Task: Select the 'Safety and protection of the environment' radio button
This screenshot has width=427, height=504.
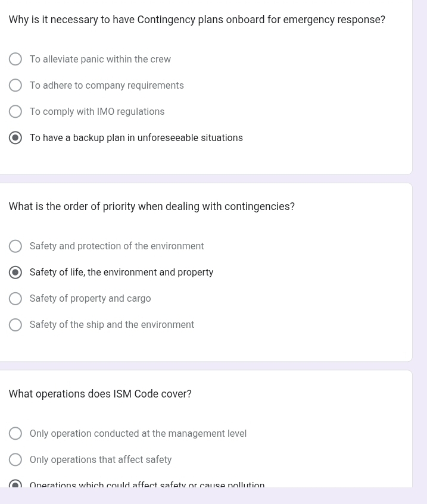Action: tap(15, 246)
